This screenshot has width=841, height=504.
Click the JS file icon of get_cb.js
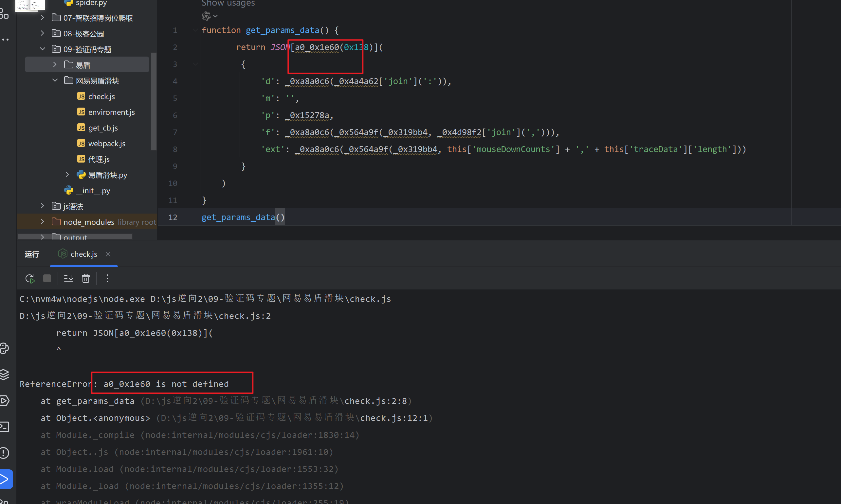coord(81,128)
